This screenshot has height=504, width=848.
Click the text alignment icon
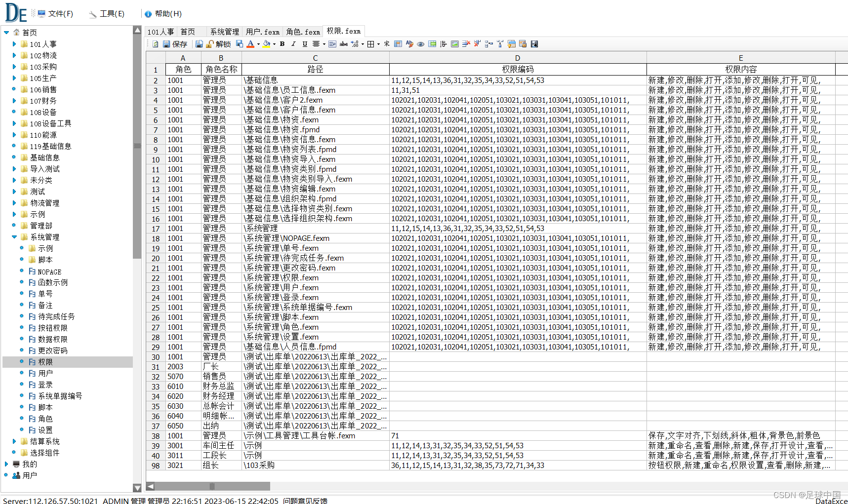(316, 44)
